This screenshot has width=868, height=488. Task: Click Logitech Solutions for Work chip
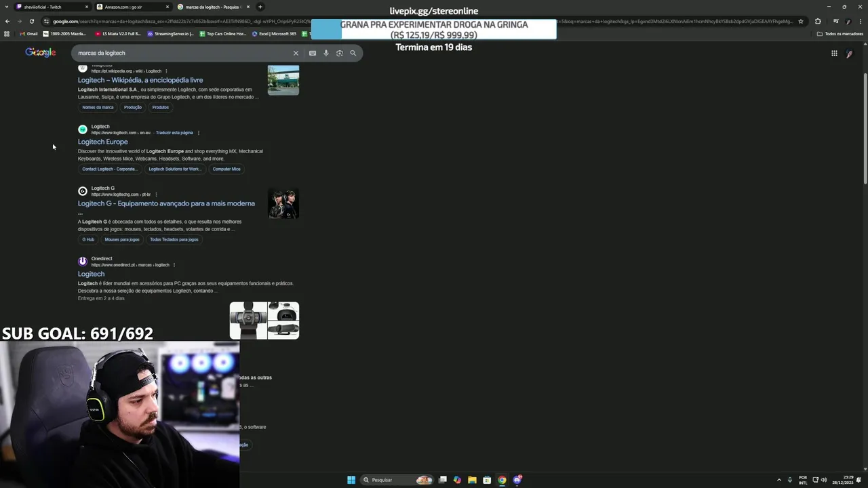pos(174,169)
